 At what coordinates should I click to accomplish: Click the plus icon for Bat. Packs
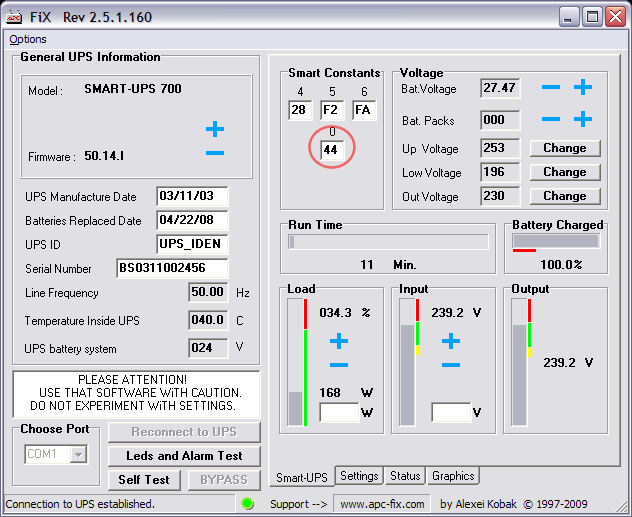583,119
